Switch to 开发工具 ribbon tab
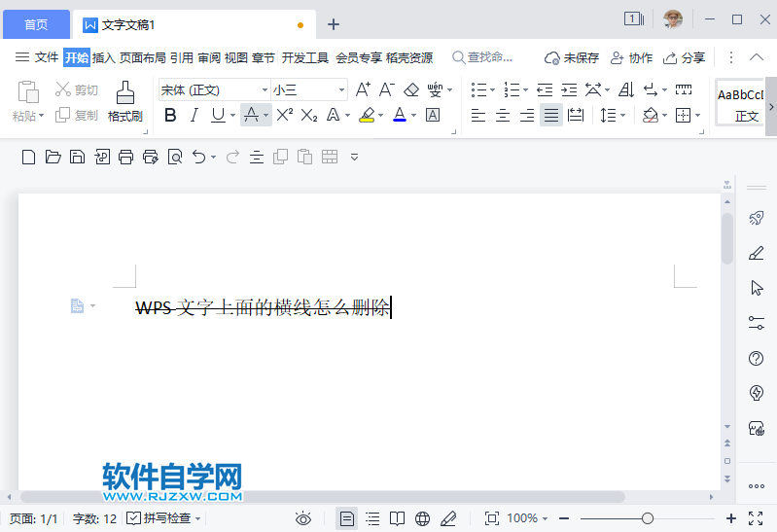The height and width of the screenshot is (532, 777). coord(305,57)
